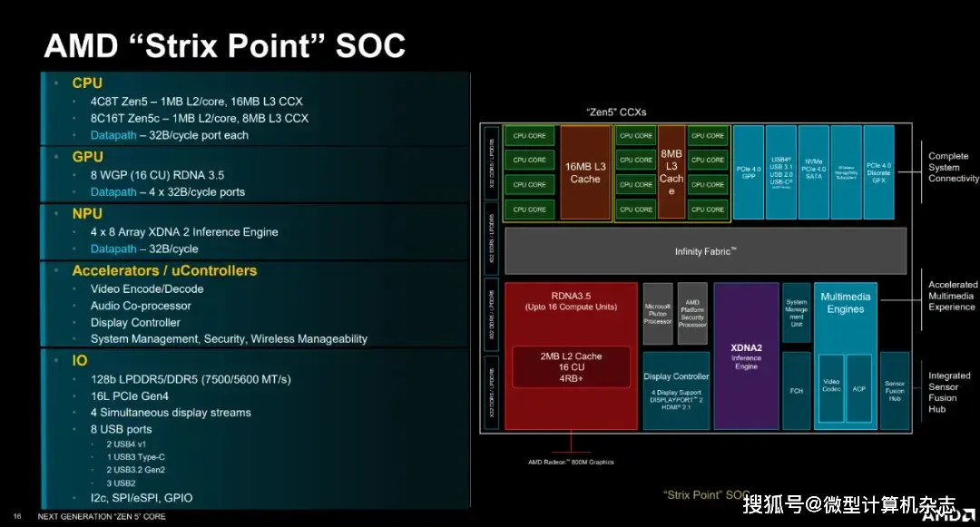Click the slide title AMD "Strix Point" SOC

click(x=224, y=45)
